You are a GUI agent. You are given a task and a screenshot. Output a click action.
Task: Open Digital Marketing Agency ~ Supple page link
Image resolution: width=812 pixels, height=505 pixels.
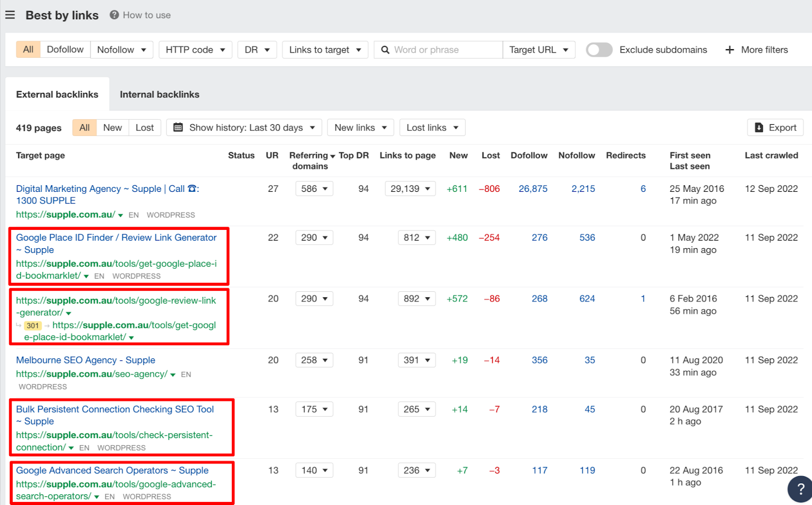(x=107, y=195)
